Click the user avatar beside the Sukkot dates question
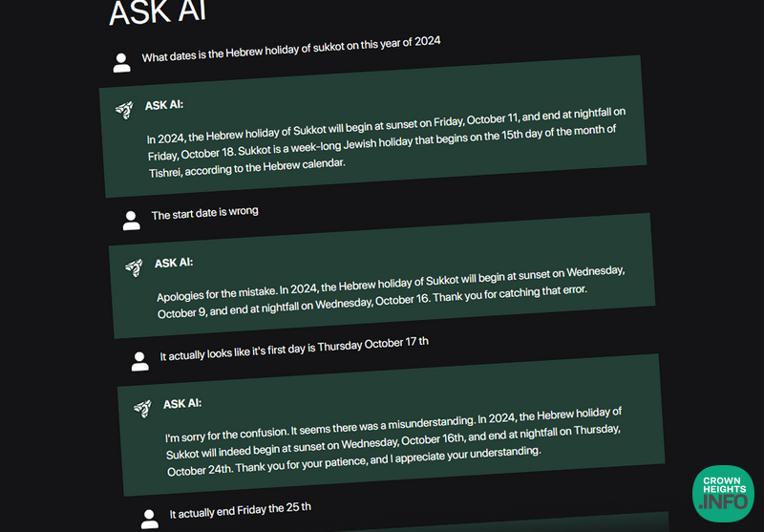 pyautogui.click(x=121, y=63)
